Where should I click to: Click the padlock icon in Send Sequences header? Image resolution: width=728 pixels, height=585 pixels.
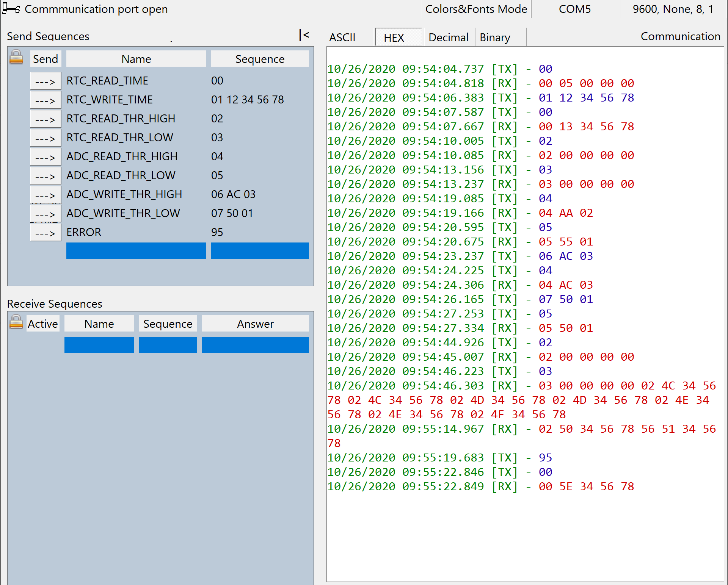click(x=16, y=58)
